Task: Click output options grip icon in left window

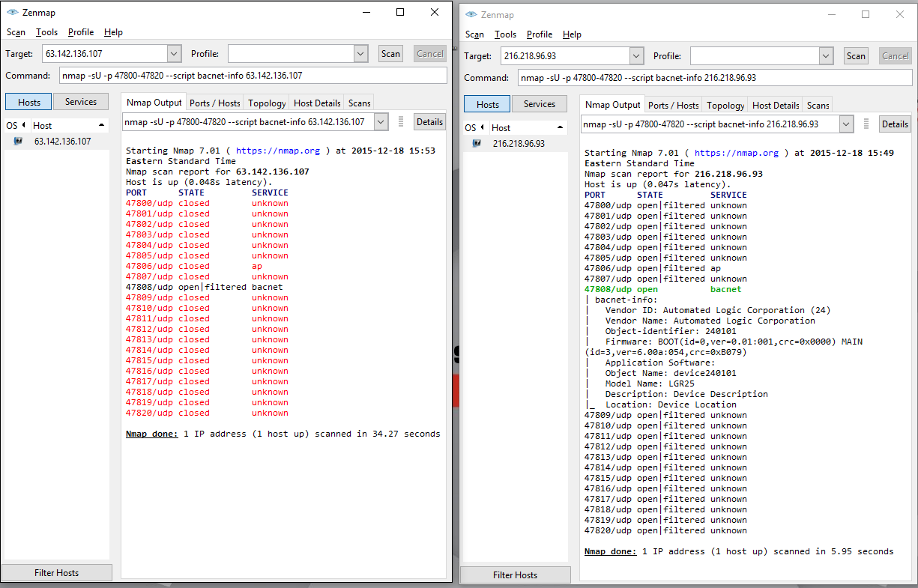Action: tap(401, 122)
